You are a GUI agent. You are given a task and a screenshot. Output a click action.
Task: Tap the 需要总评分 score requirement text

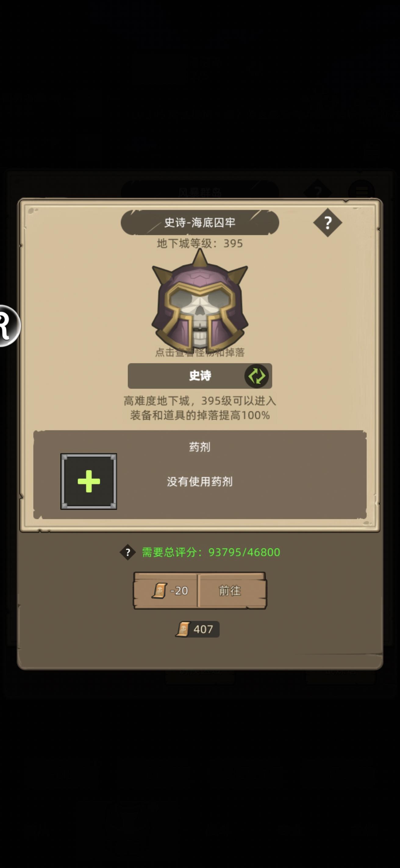pos(211,552)
